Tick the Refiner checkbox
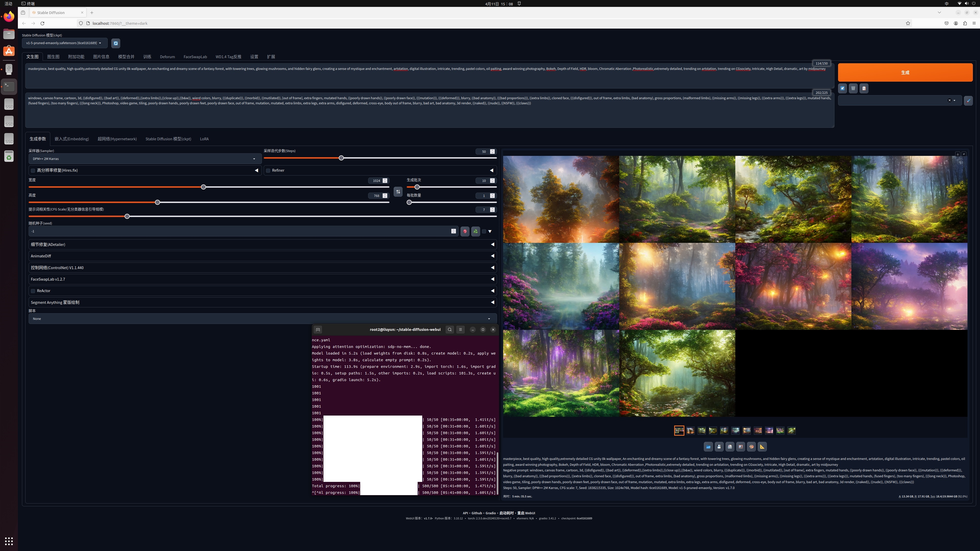 coord(268,170)
